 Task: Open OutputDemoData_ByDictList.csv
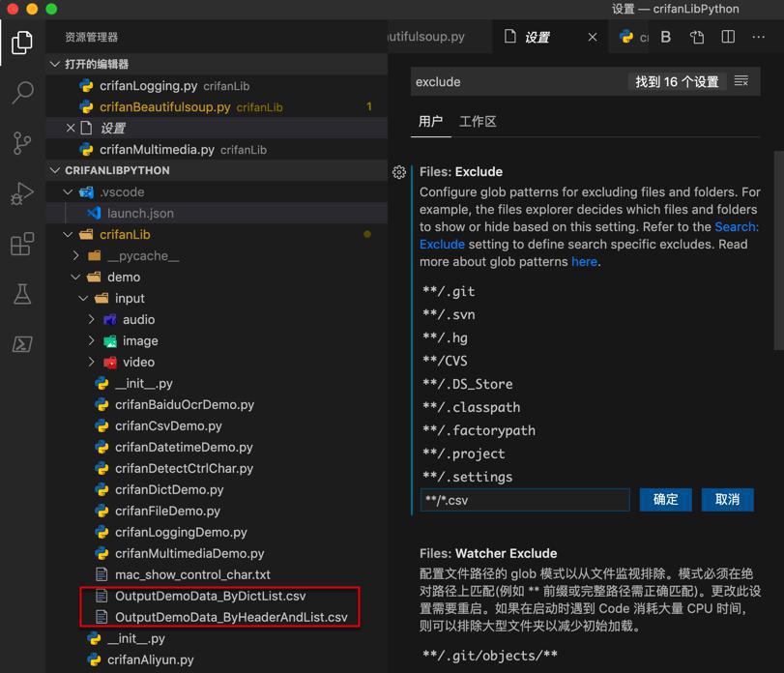point(217,596)
